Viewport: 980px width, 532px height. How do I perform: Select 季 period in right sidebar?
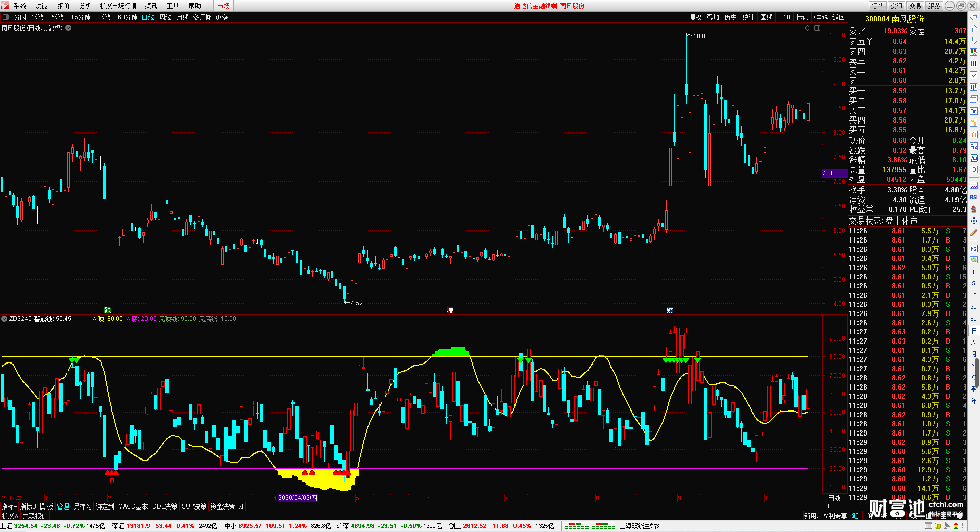tap(973, 389)
